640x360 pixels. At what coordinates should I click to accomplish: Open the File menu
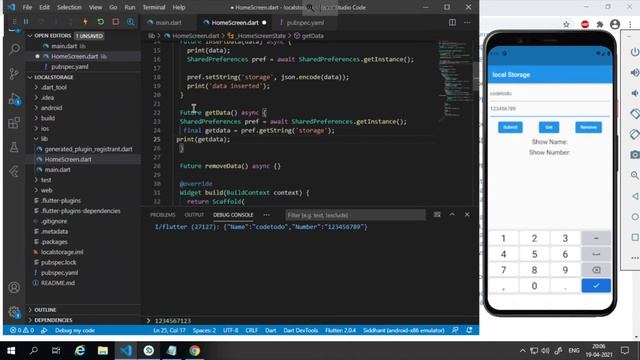coord(27,7)
